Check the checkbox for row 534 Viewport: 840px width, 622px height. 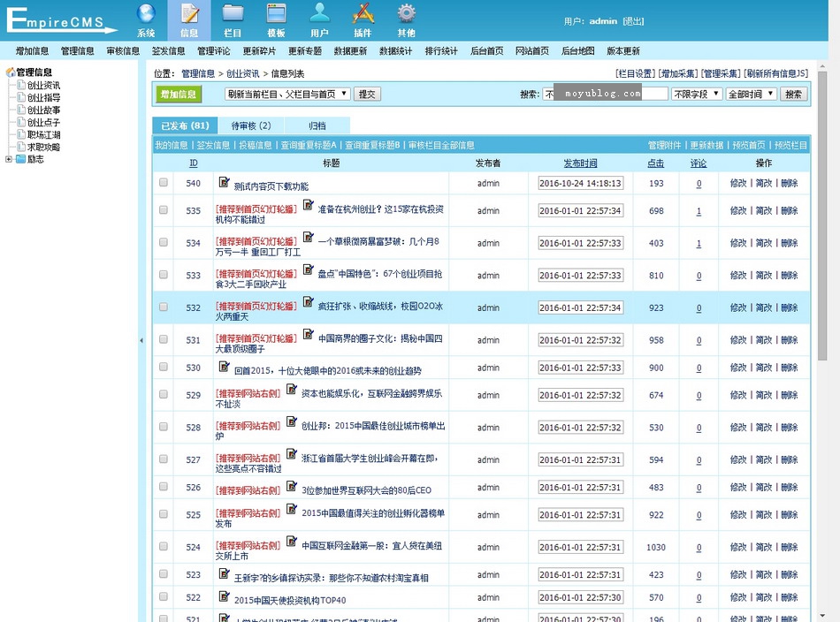[164, 242]
